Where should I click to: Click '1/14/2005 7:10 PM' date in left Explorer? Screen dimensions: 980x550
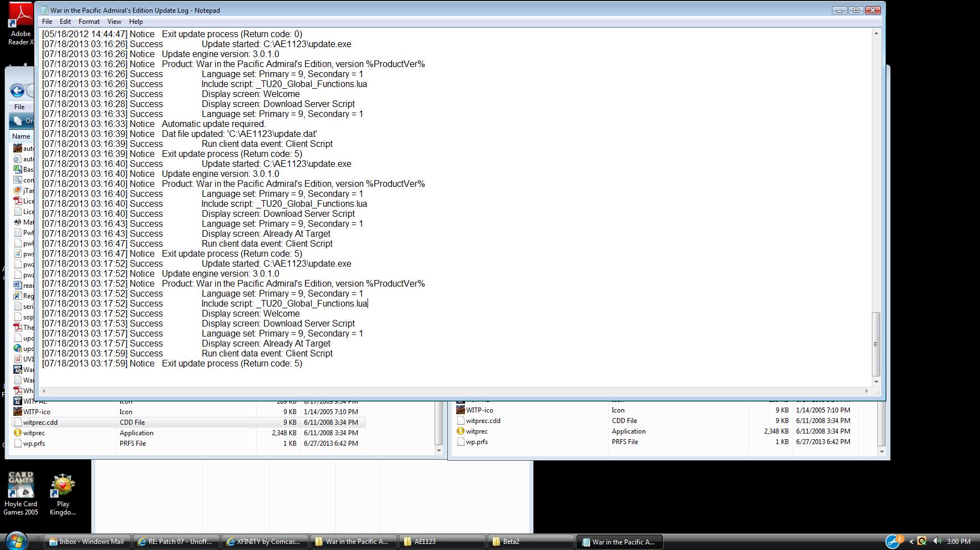coord(331,411)
